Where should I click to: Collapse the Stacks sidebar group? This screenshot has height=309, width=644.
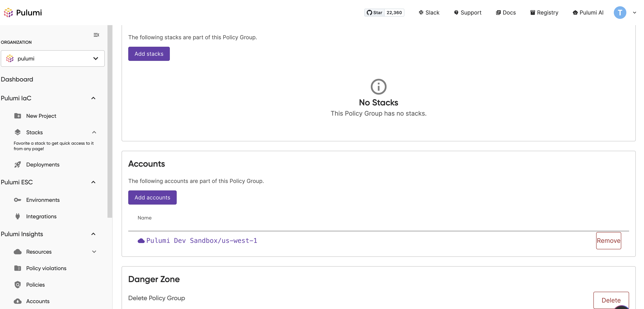[x=94, y=132]
